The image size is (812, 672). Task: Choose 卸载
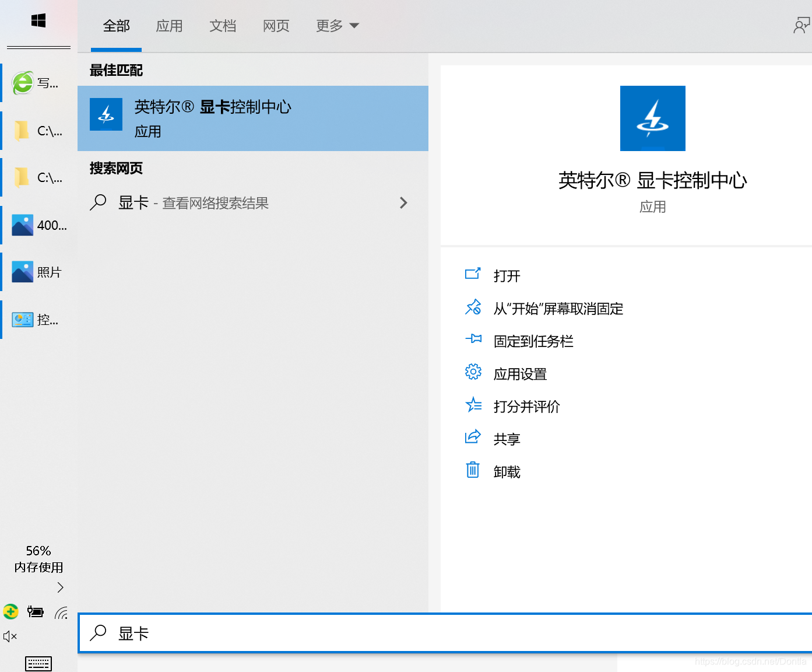tap(507, 472)
